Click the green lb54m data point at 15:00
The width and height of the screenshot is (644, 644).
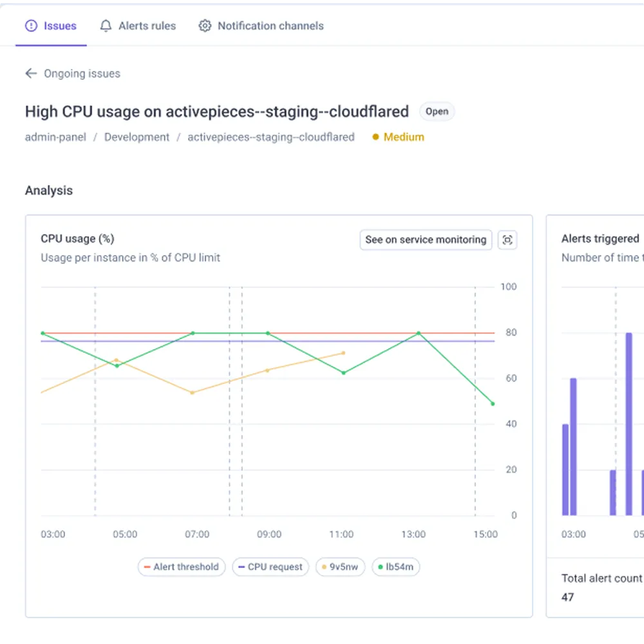tap(493, 404)
